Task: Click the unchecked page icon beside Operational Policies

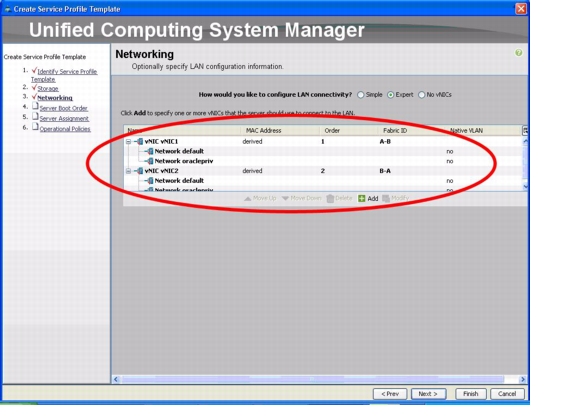Action: 35,127
